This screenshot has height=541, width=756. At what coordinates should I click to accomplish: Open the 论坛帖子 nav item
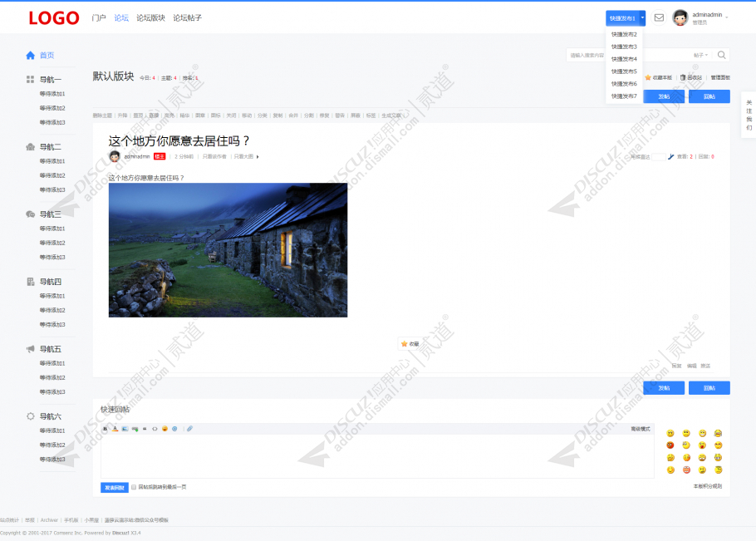(188, 17)
